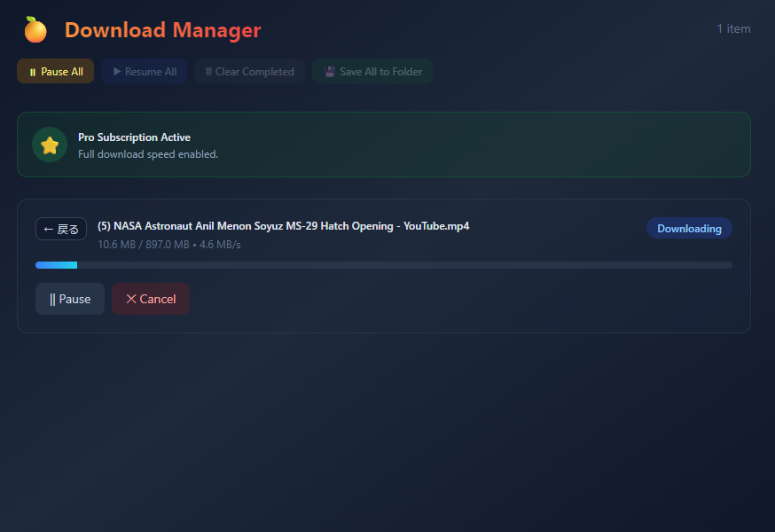The image size is (775, 532).
Task: Save all to folder via the floppy-disk button
Action: [372, 71]
